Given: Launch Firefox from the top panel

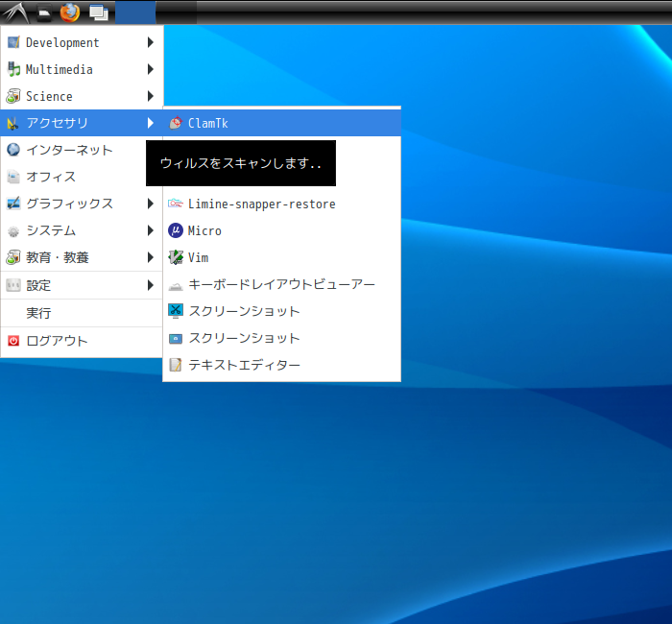Looking at the screenshot, I should click(x=70, y=12).
